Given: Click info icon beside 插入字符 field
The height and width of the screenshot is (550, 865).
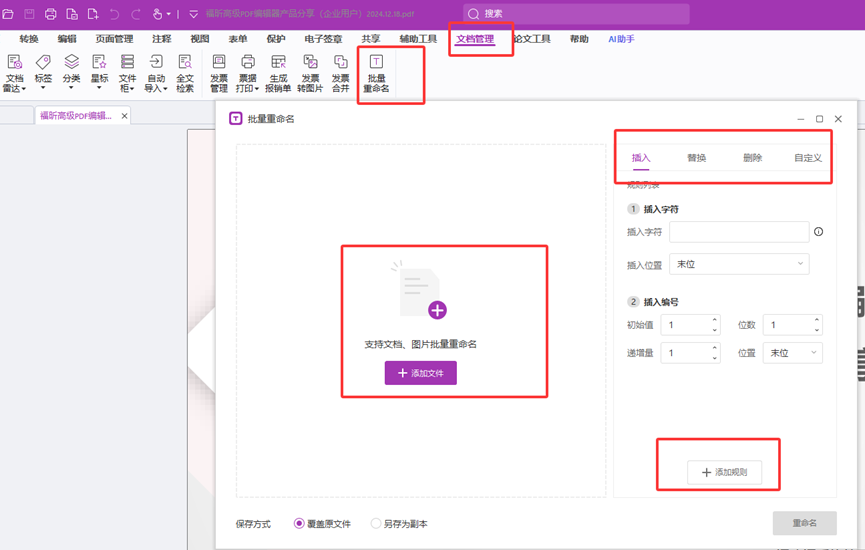Looking at the screenshot, I should [x=818, y=232].
